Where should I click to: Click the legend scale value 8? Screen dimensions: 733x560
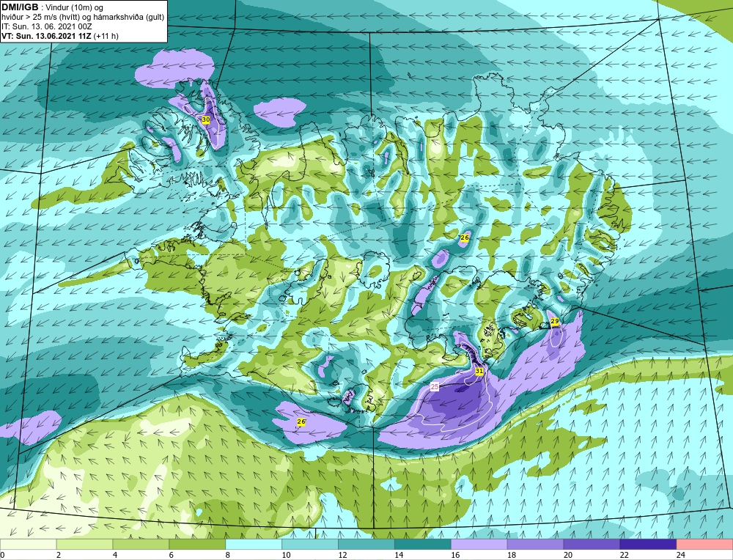tap(228, 555)
